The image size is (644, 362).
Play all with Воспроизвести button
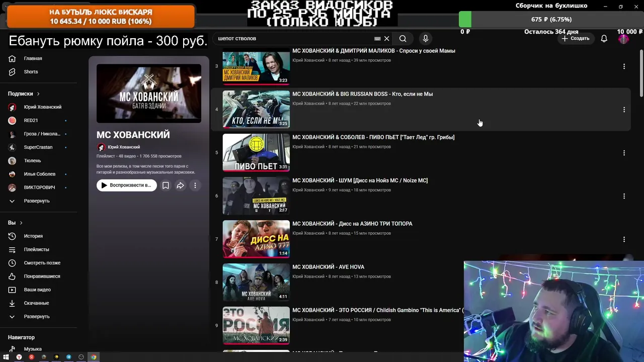coord(127,186)
